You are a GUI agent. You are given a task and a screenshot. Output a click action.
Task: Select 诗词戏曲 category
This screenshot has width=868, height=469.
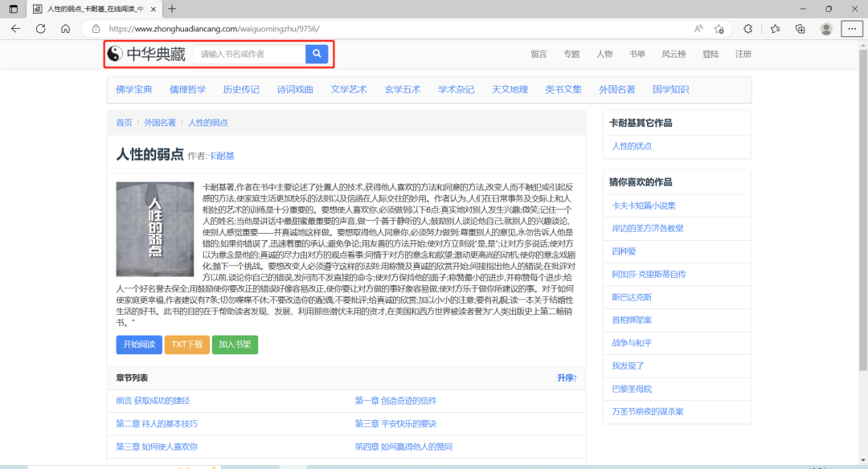tap(295, 89)
